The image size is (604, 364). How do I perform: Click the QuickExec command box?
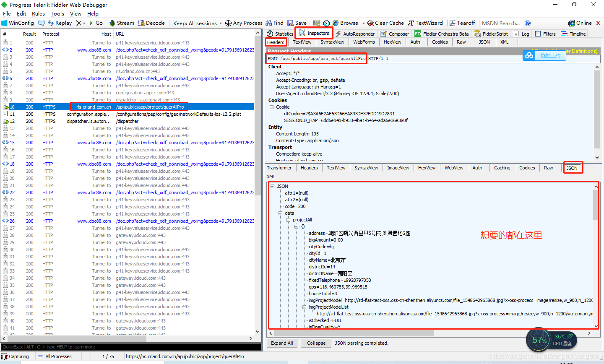[x=131, y=347]
